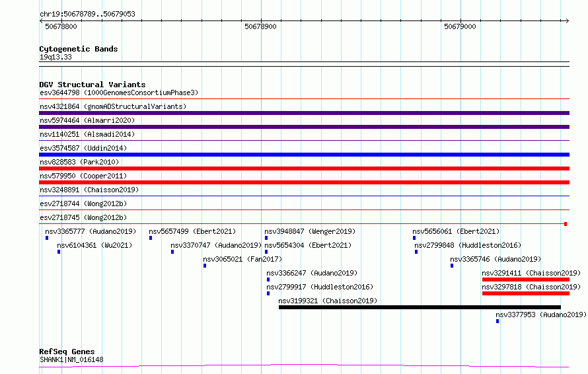Click the 50678900 ruler coordinate
Screen dimensions: 588x374
[260, 26]
